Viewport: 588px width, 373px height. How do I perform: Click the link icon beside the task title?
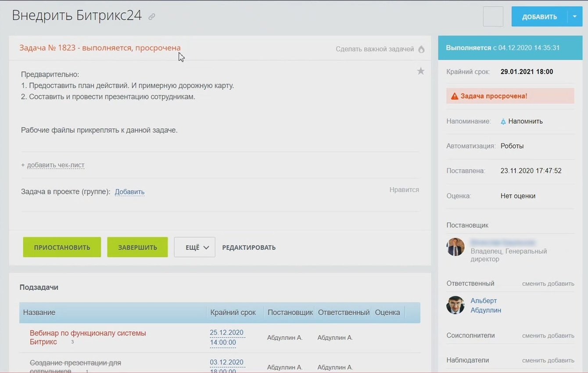point(152,17)
